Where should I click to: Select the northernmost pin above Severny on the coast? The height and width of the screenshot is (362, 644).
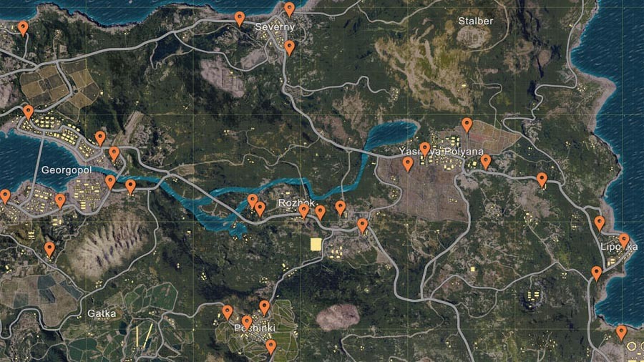pyautogui.click(x=290, y=9)
